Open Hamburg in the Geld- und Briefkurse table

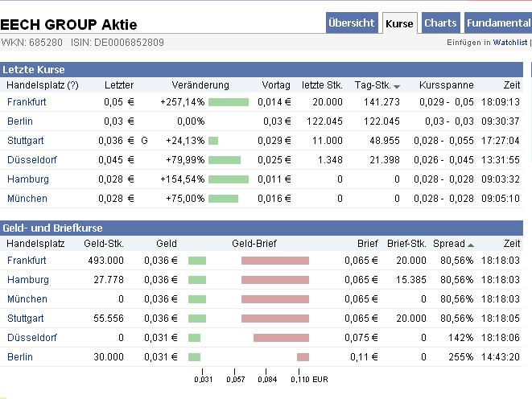click(x=27, y=280)
